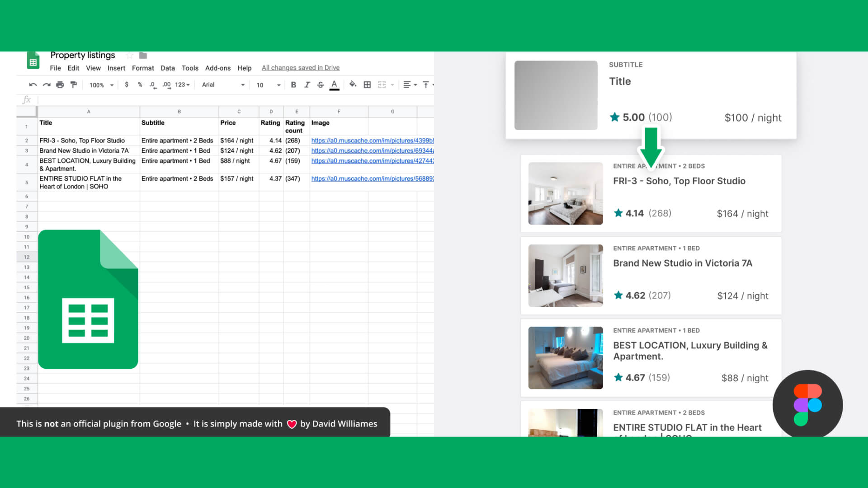The height and width of the screenshot is (488, 868).
Task: Open the Edit menu
Action: [x=73, y=68]
